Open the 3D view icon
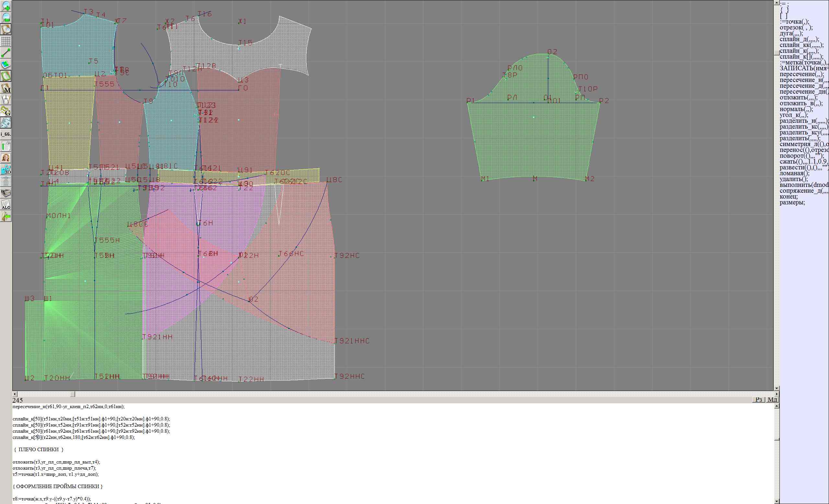This screenshot has height=504, width=829. (x=6, y=169)
